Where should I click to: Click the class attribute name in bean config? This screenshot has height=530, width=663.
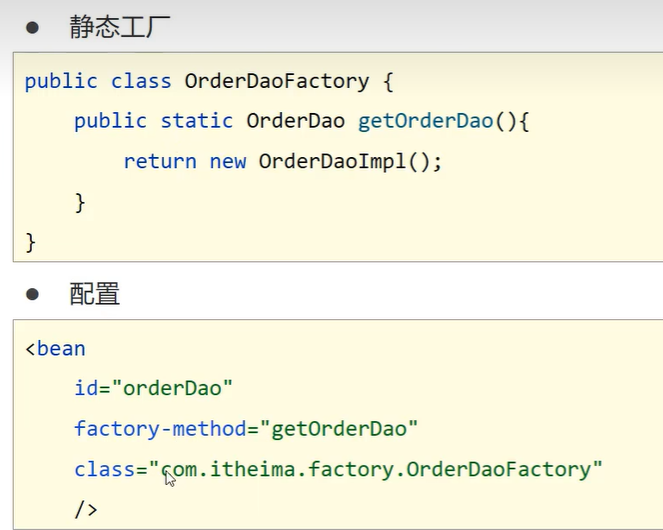[104, 470]
